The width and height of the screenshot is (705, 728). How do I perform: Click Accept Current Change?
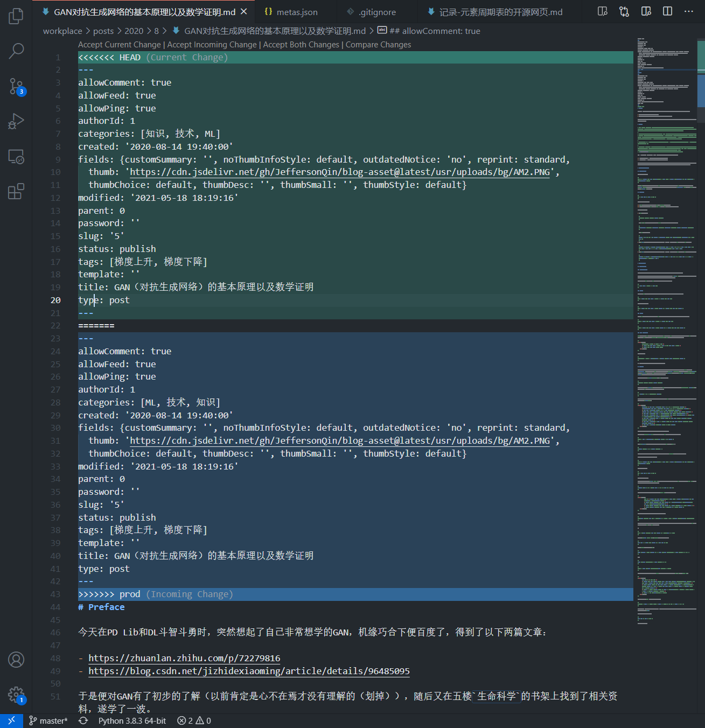pyautogui.click(x=119, y=44)
